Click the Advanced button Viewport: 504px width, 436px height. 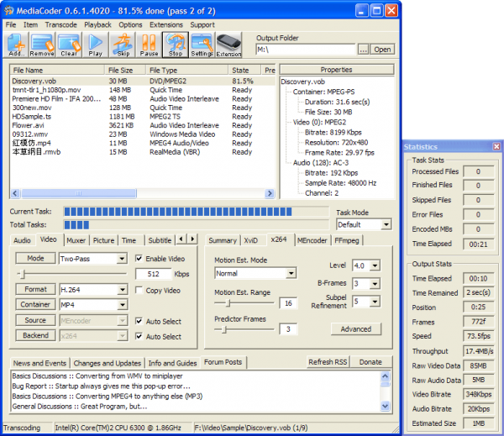pyautogui.click(x=356, y=329)
